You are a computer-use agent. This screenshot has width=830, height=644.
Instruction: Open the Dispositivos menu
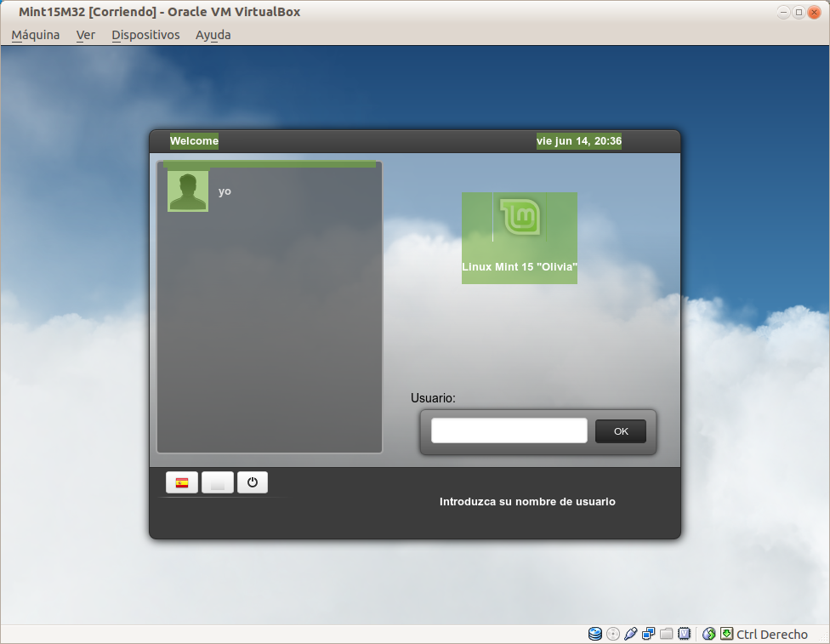[145, 35]
